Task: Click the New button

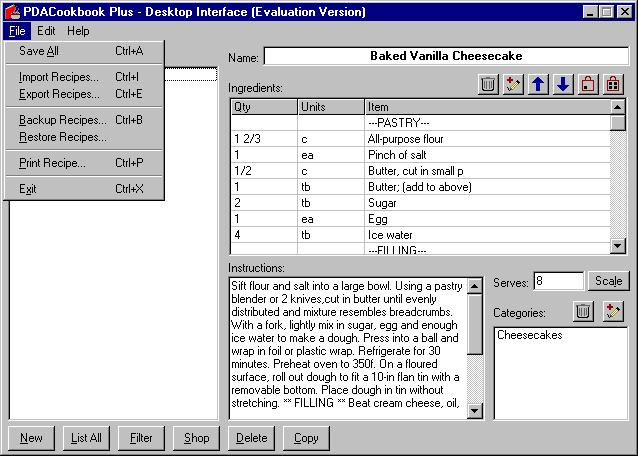Action: click(x=31, y=438)
